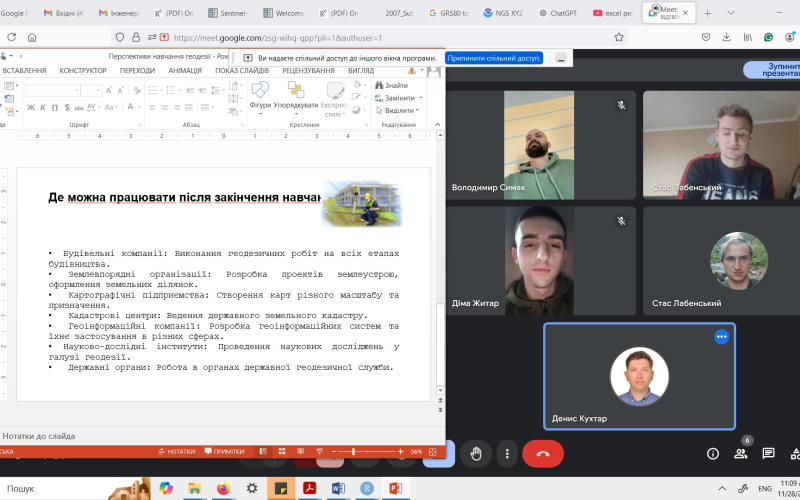
Task: Apply numbered list formatting
Action: (173, 90)
